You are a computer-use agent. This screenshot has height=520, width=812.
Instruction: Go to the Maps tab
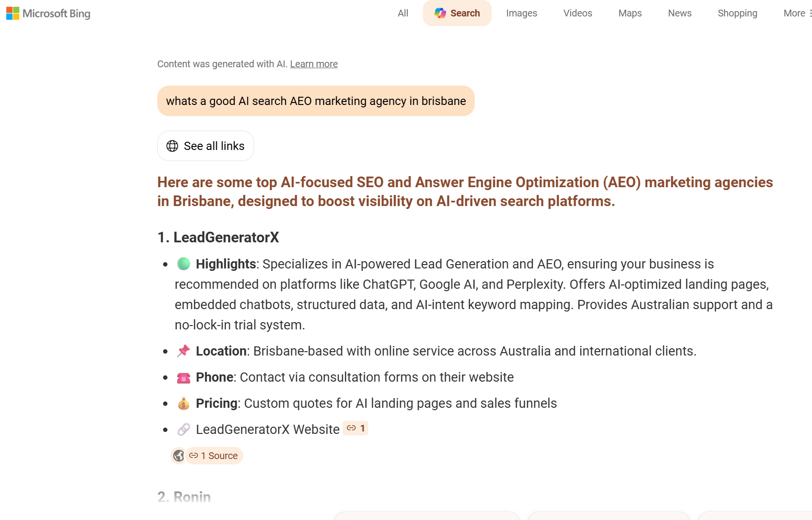(630, 14)
